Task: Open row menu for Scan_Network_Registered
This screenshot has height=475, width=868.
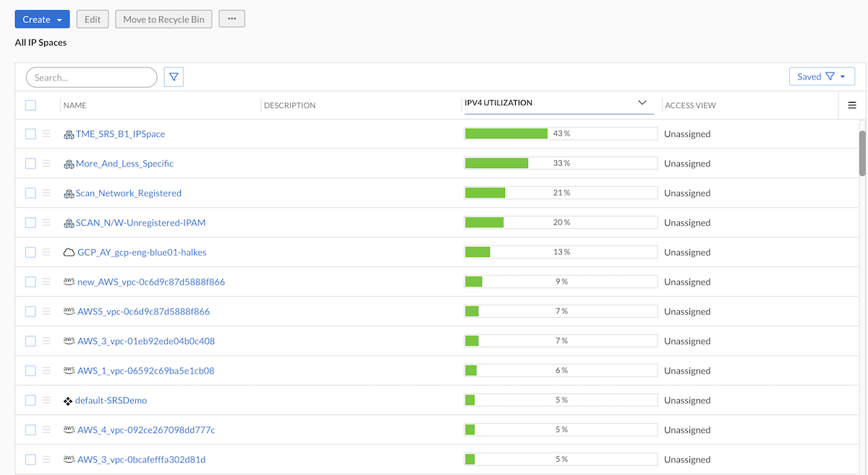Action: 46,193
